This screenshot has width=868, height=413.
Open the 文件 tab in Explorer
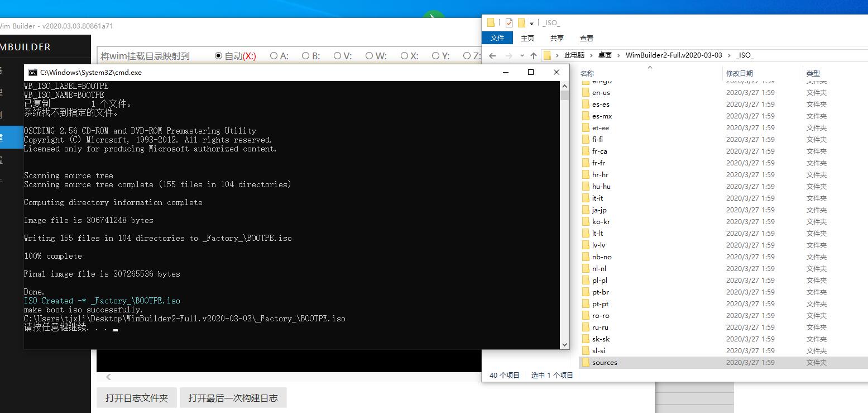497,38
